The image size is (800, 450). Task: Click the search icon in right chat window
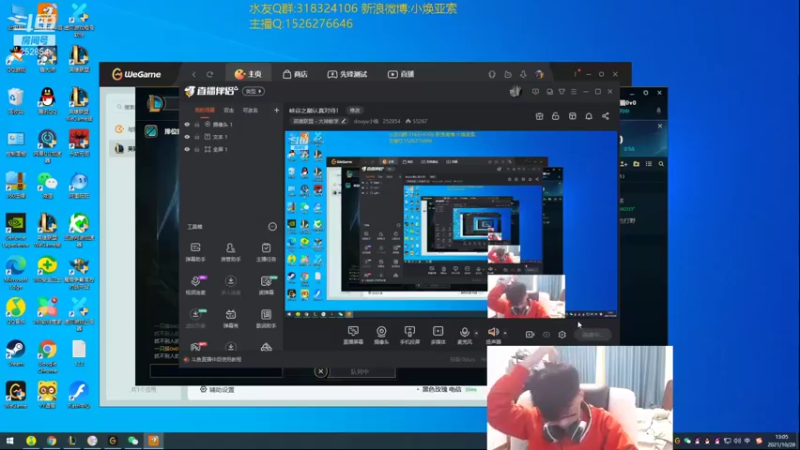661,164
